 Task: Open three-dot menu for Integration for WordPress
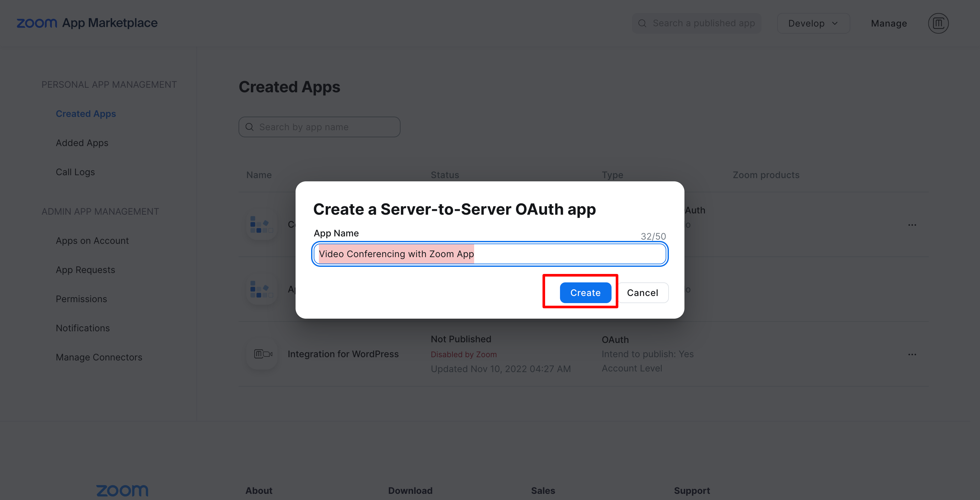tap(912, 354)
